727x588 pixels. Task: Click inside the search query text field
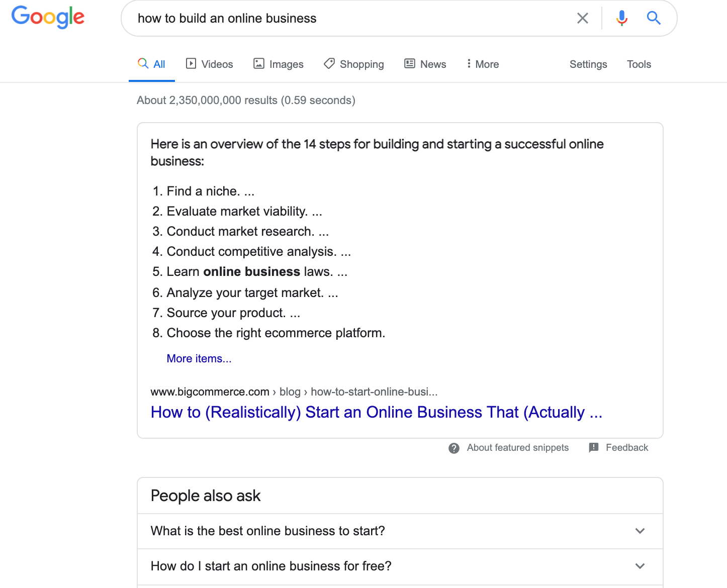(352, 19)
